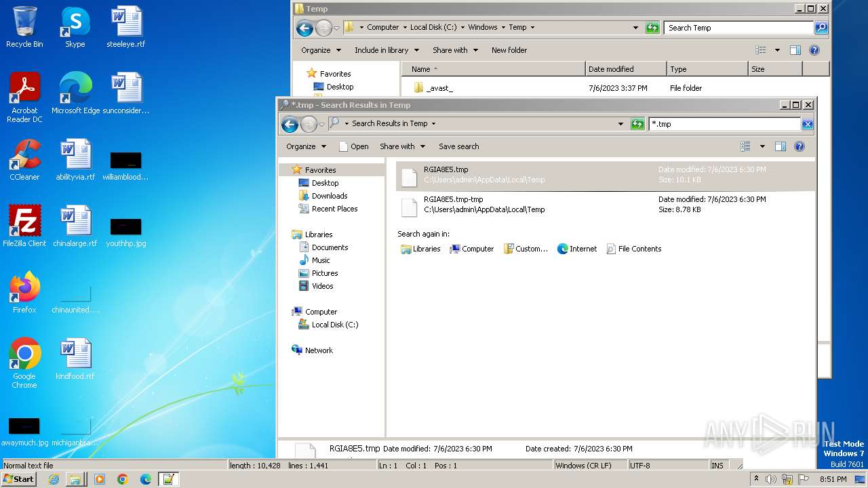This screenshot has width=868, height=488.
Task: Select chinalarge.rtf desktop file
Action: [75, 226]
